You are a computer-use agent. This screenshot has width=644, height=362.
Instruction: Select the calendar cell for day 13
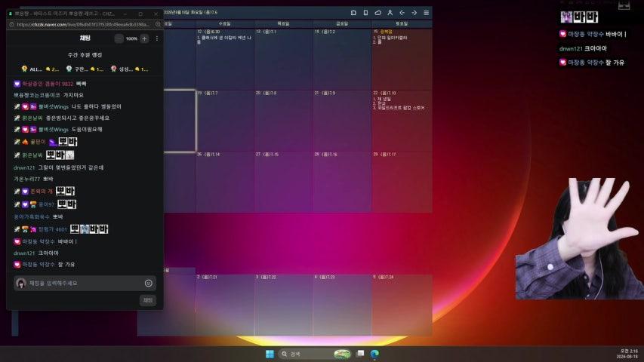284,59
